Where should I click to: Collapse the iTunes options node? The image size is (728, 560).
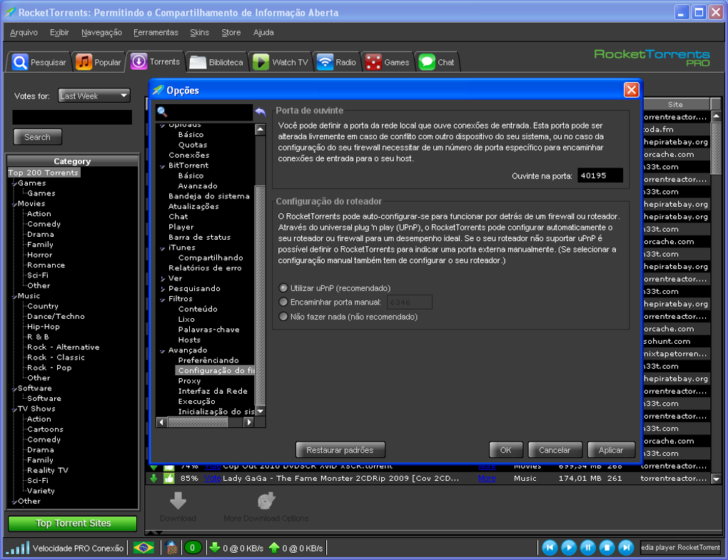(163, 248)
